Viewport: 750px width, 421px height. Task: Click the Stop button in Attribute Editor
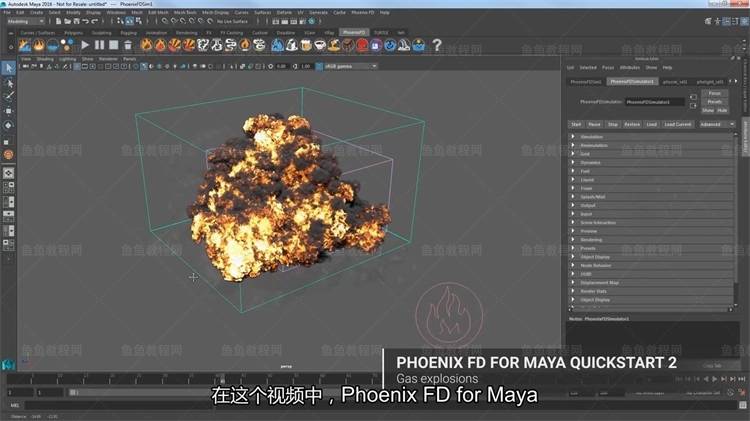pyautogui.click(x=613, y=124)
